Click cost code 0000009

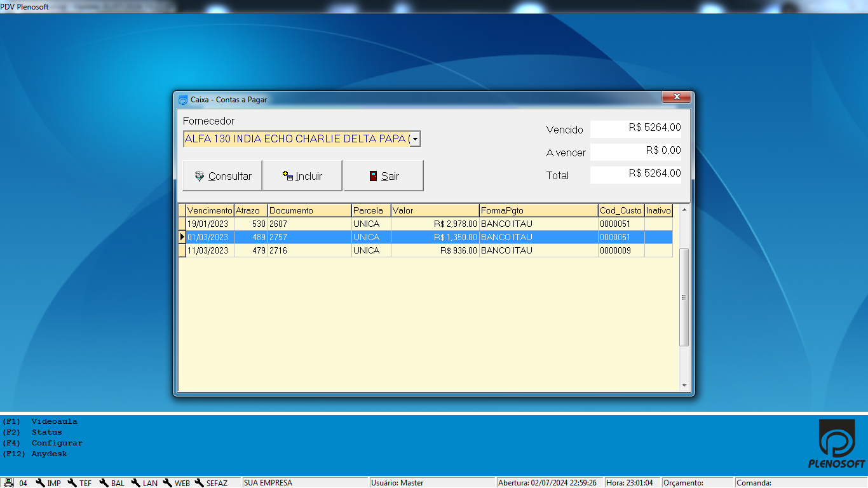click(x=615, y=250)
